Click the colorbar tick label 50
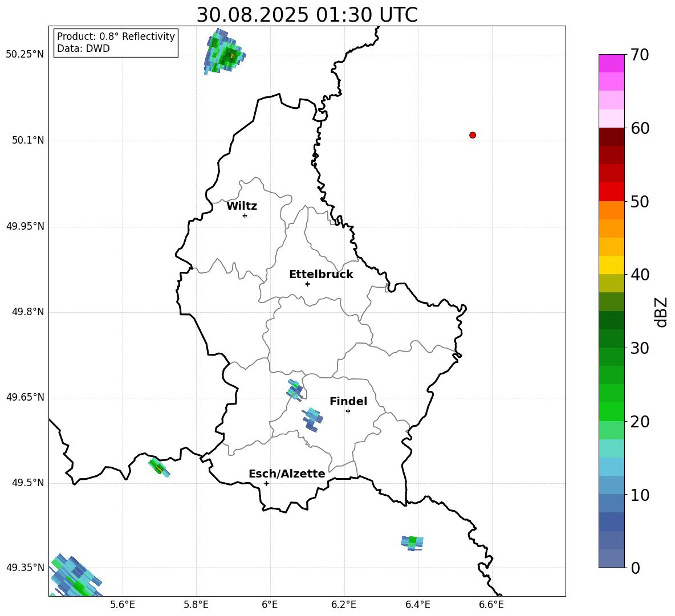The width and height of the screenshot is (675, 616). [x=640, y=201]
